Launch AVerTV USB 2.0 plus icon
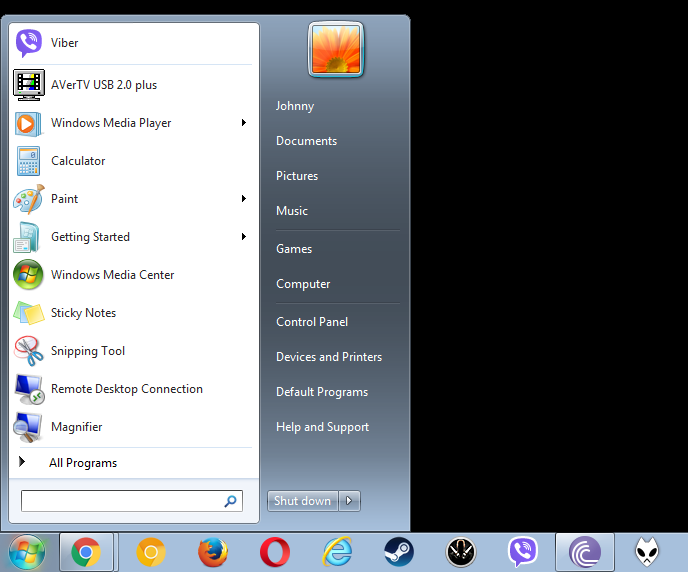 (x=29, y=85)
